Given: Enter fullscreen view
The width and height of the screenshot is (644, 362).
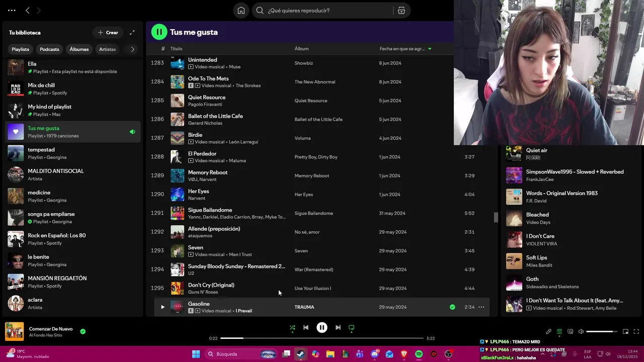Looking at the screenshot, I should coord(636,331).
